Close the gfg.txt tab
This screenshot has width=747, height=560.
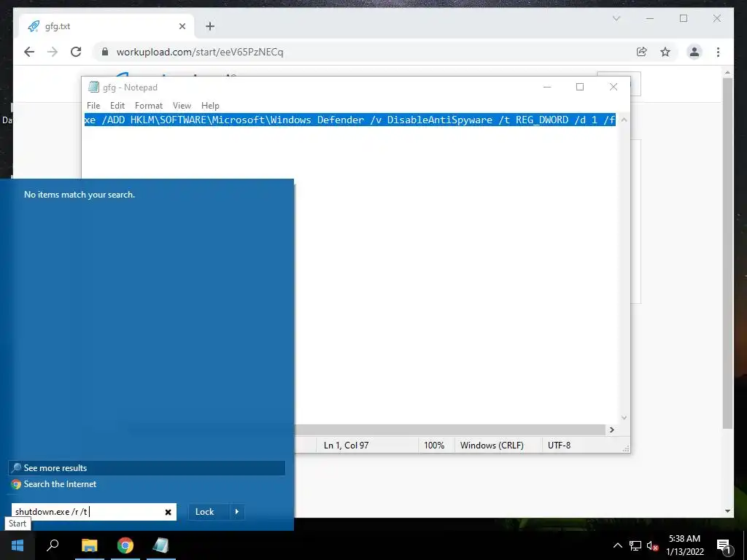(x=182, y=26)
